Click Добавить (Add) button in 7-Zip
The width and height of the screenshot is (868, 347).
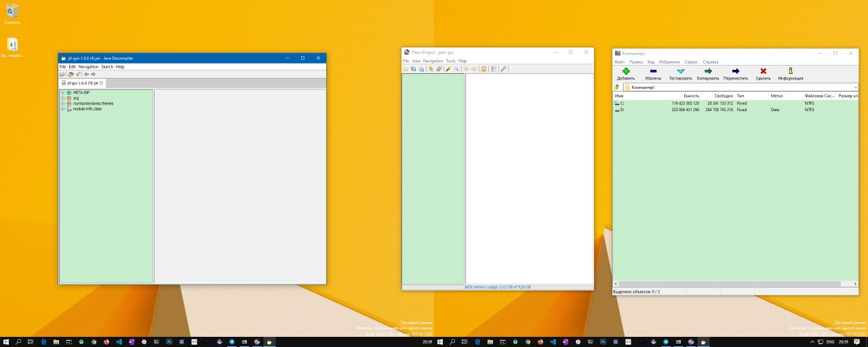(625, 74)
